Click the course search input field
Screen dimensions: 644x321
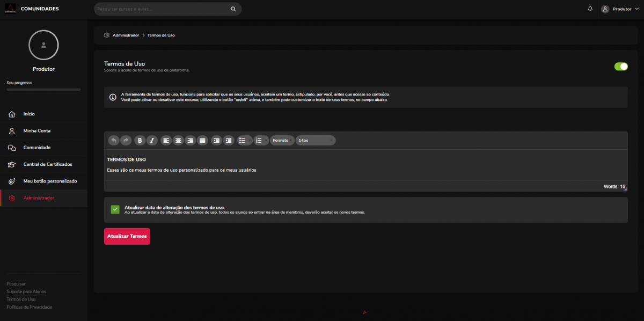click(x=161, y=9)
